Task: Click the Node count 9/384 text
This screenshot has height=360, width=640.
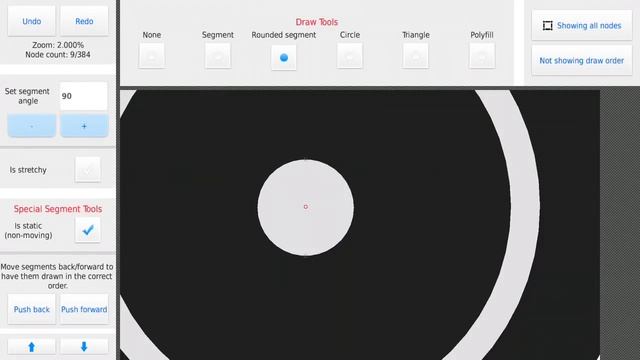Action: click(x=58, y=55)
